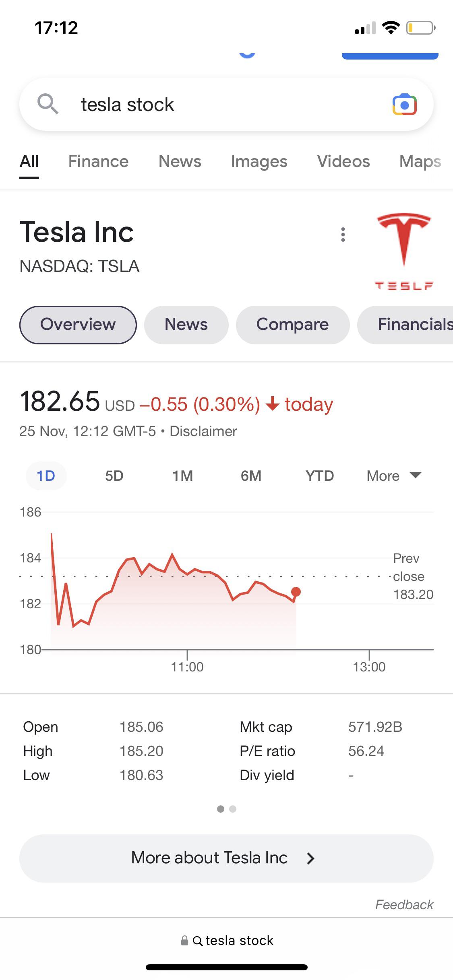
Task: Switch to the Finance search tab
Action: pos(98,161)
